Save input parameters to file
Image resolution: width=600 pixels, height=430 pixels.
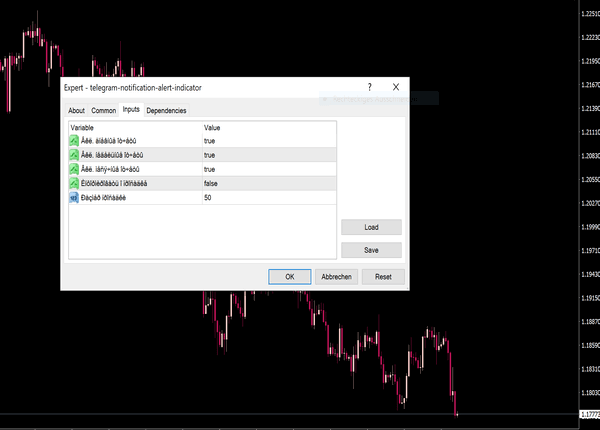click(371, 250)
